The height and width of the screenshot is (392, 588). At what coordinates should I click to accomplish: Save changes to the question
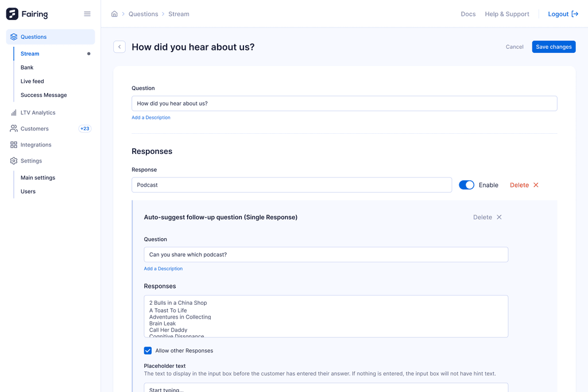pos(553,46)
